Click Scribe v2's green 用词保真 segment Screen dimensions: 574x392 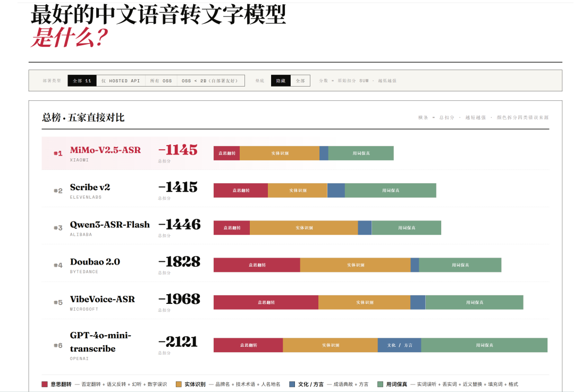391,190
